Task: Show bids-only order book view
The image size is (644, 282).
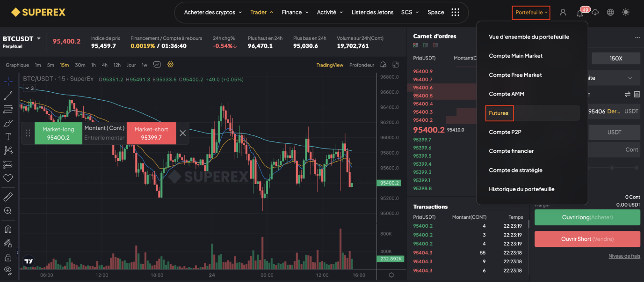Action: tap(426, 45)
